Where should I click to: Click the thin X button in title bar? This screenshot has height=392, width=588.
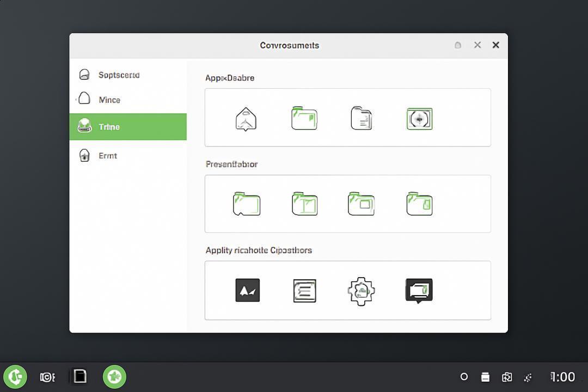click(477, 45)
